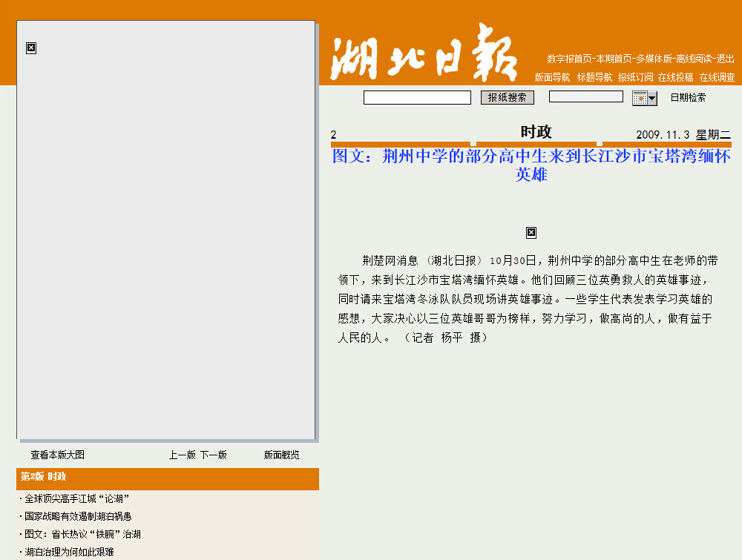Open the article 国家战略有效遏制湖泊祸患
This screenshot has height=560, width=742.
(x=78, y=516)
